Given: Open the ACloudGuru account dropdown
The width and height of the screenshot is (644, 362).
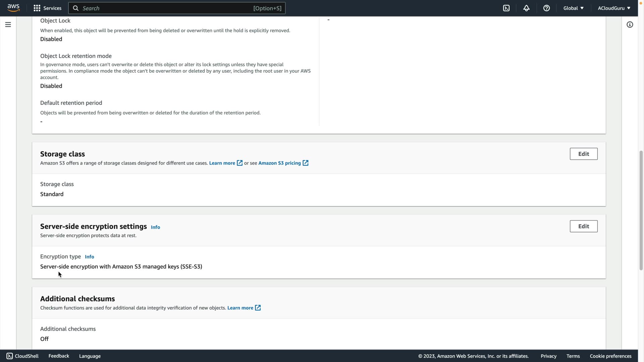Looking at the screenshot, I should [x=614, y=8].
